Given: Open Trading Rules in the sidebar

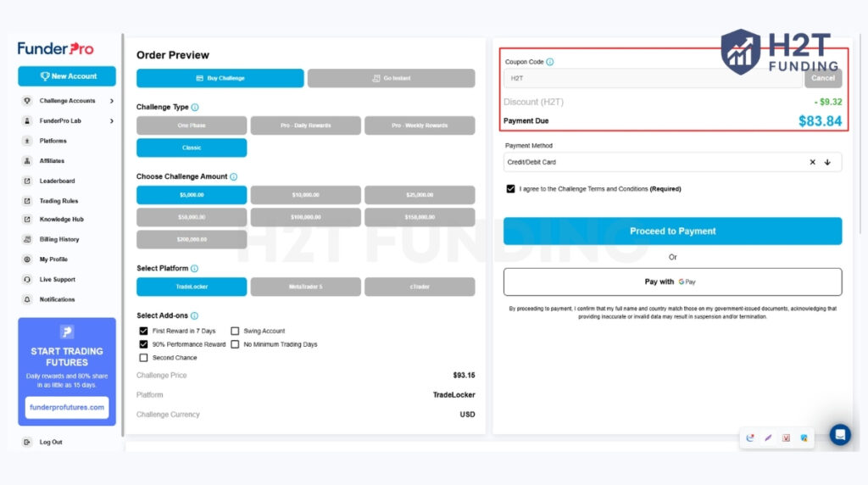Looking at the screenshot, I should [x=58, y=200].
